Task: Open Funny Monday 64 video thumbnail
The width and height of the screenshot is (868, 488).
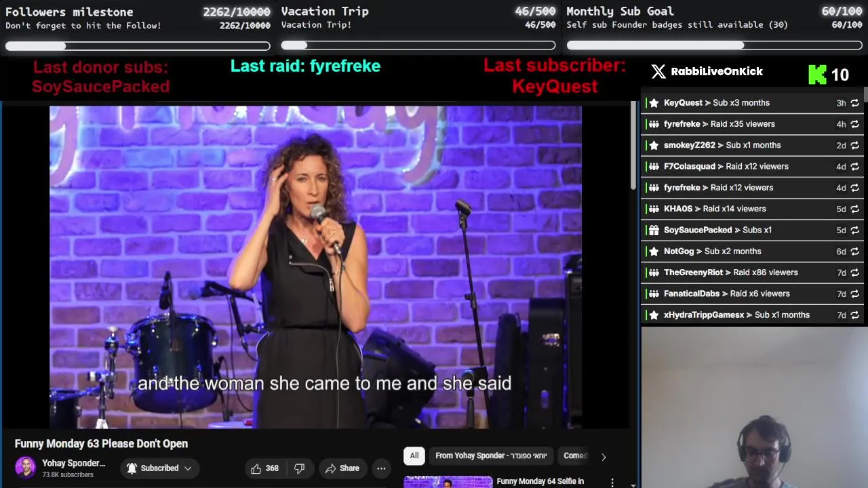Action: point(448,482)
